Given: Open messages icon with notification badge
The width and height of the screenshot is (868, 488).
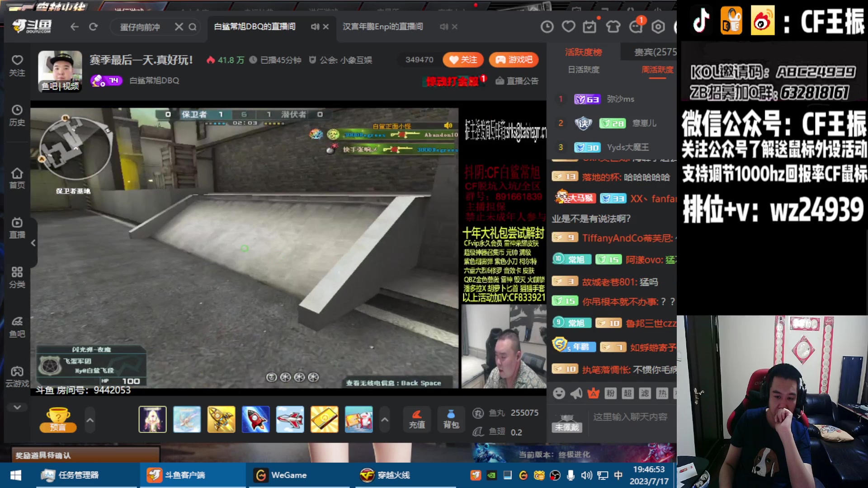Looking at the screenshot, I should point(637,26).
